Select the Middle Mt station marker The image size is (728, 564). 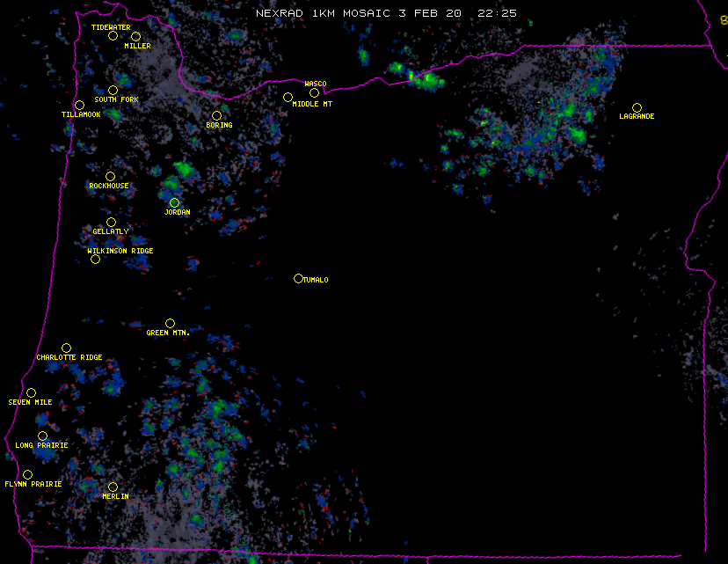tap(288, 98)
